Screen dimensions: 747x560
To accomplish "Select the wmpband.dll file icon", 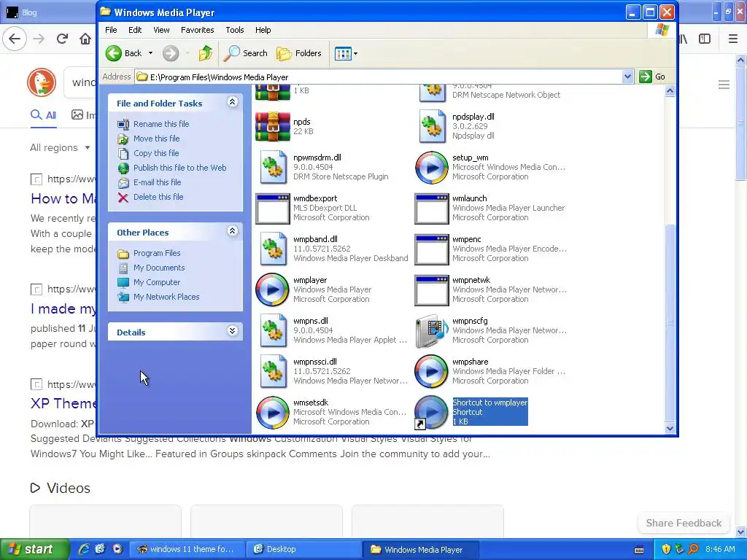I will pos(273,249).
